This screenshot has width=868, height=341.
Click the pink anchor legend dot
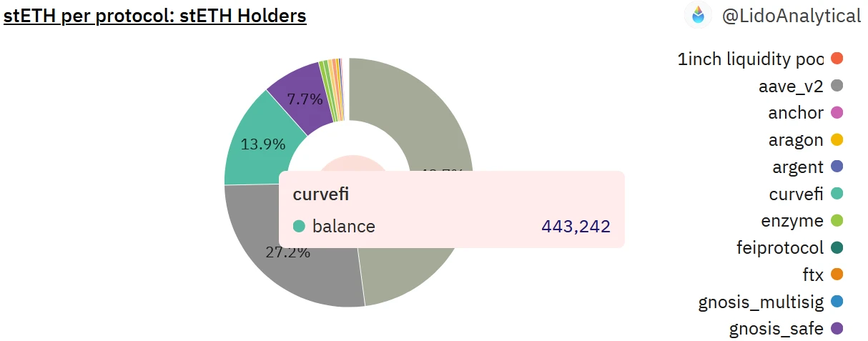tap(837, 113)
